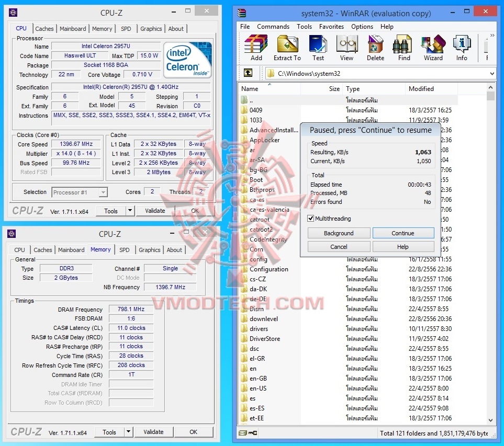
Task: Click the WinRAR title bar books icon
Action: tap(242, 13)
